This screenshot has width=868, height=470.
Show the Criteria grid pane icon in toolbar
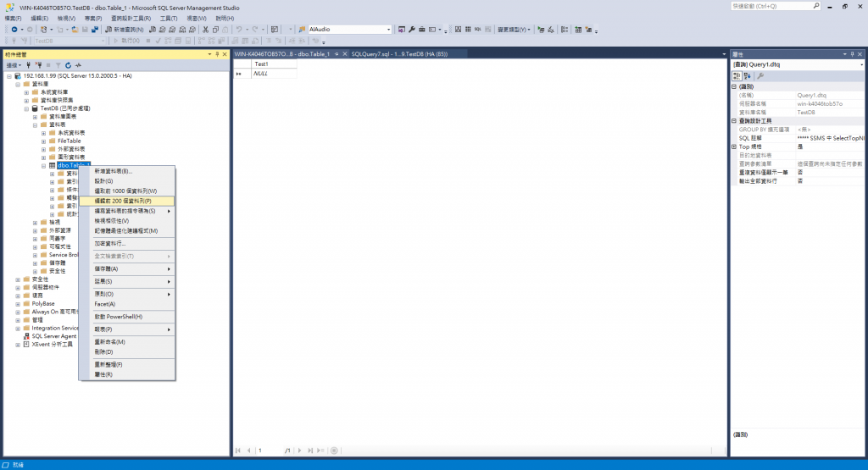[x=468, y=30]
